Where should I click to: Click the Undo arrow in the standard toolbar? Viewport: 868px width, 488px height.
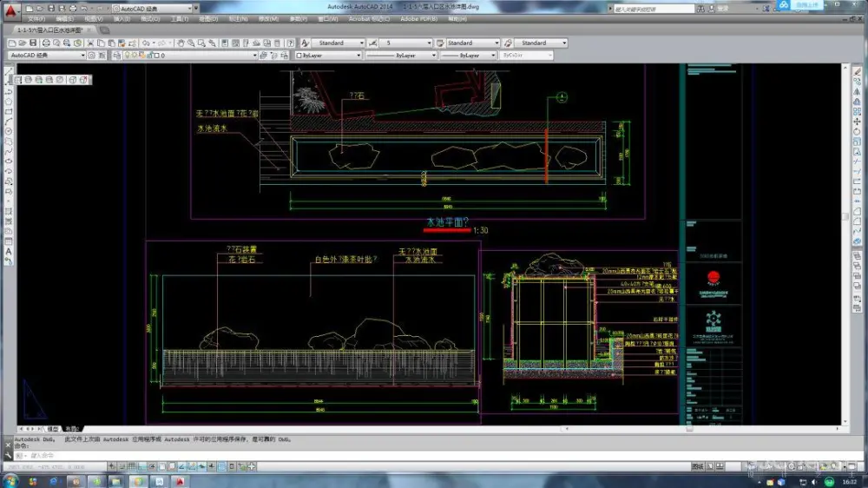click(x=145, y=43)
